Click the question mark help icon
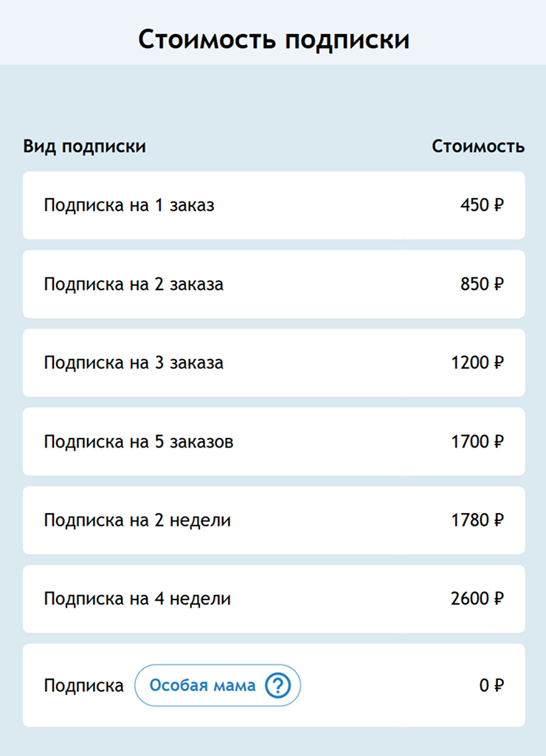The height and width of the screenshot is (756, 546). click(x=278, y=686)
